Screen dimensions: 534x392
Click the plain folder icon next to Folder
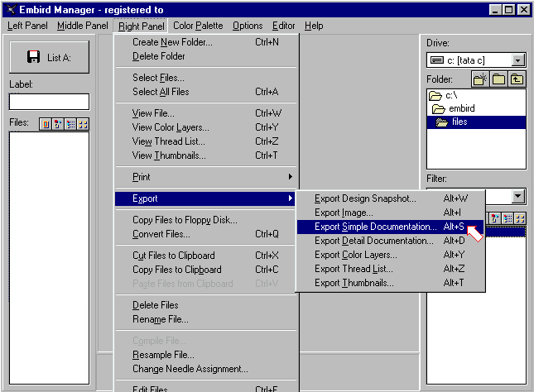498,79
